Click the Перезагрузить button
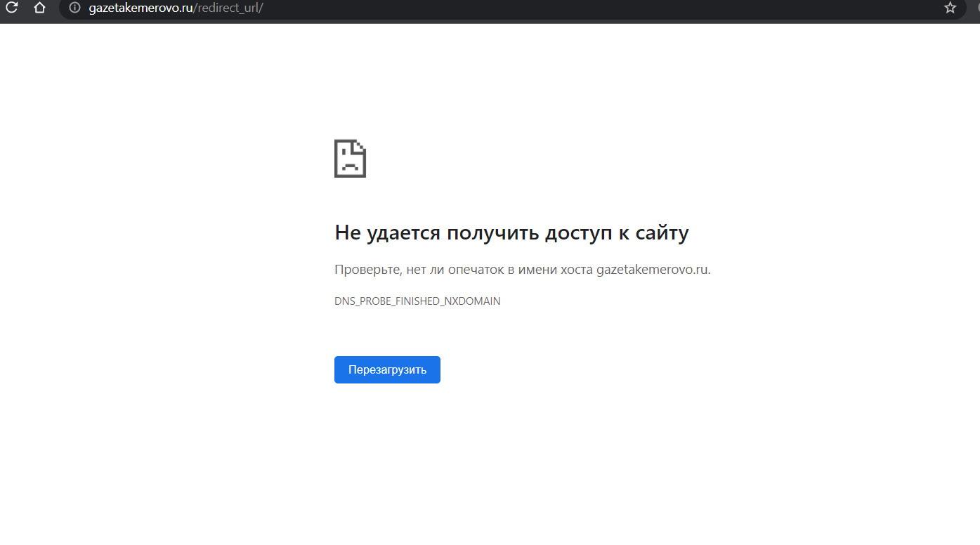The width and height of the screenshot is (980, 545). 387,369
